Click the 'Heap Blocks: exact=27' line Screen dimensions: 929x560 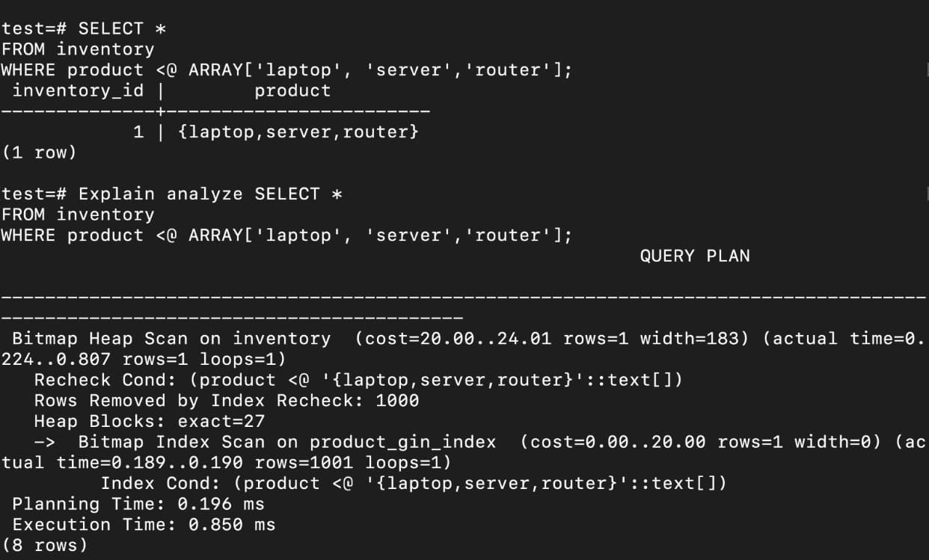point(150,422)
